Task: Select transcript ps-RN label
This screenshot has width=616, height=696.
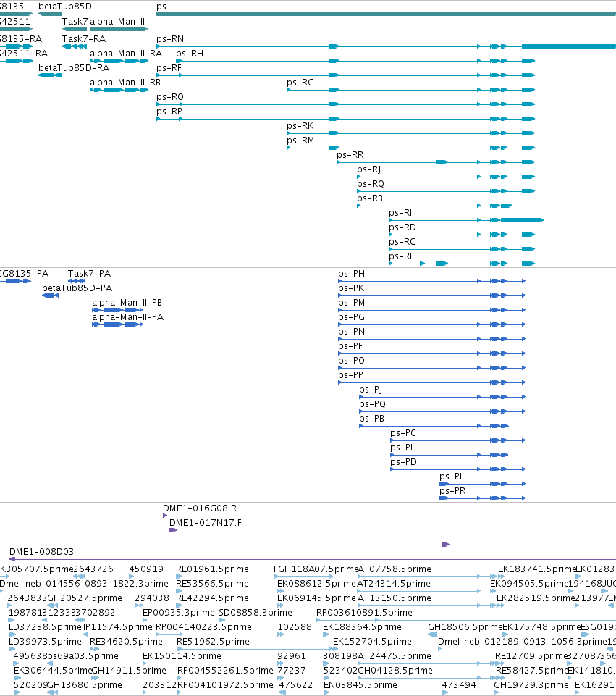Action: [170, 39]
